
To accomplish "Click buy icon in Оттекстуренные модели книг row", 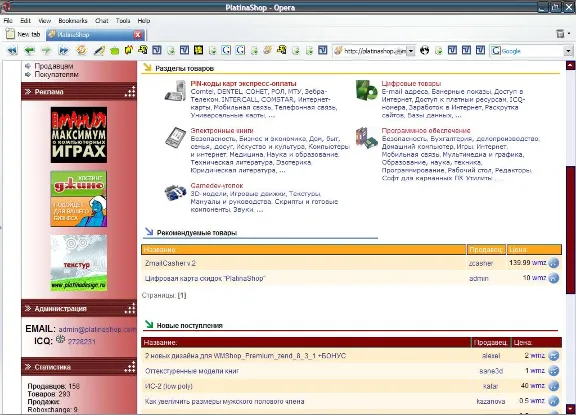I will (554, 371).
